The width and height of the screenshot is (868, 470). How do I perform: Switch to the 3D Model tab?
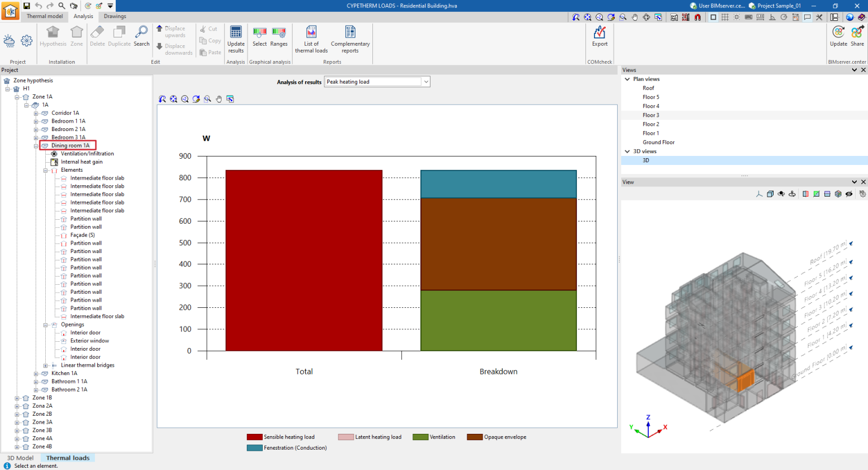19,458
